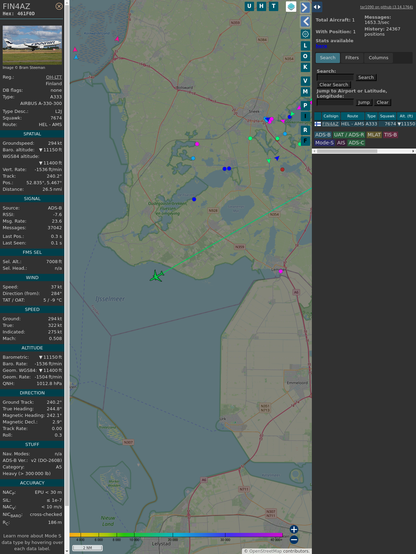Collapse sidebar with left chevron button

(x=305, y=21)
